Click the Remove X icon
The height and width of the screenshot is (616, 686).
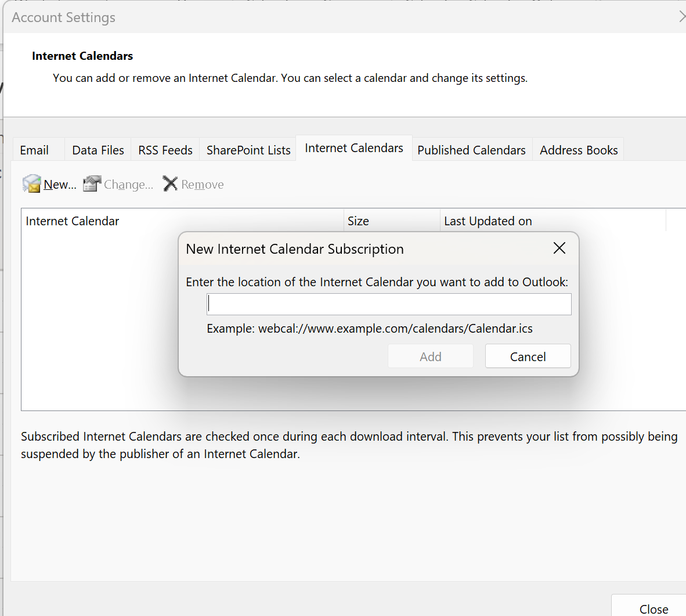(x=169, y=184)
